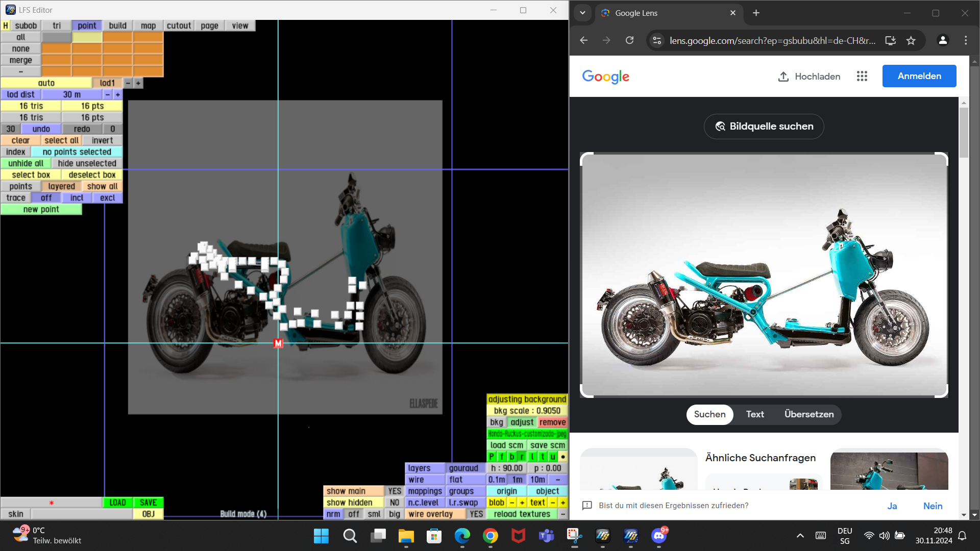The height and width of the screenshot is (551, 980).
Task: Click the red M marker in viewport
Action: pyautogui.click(x=278, y=343)
